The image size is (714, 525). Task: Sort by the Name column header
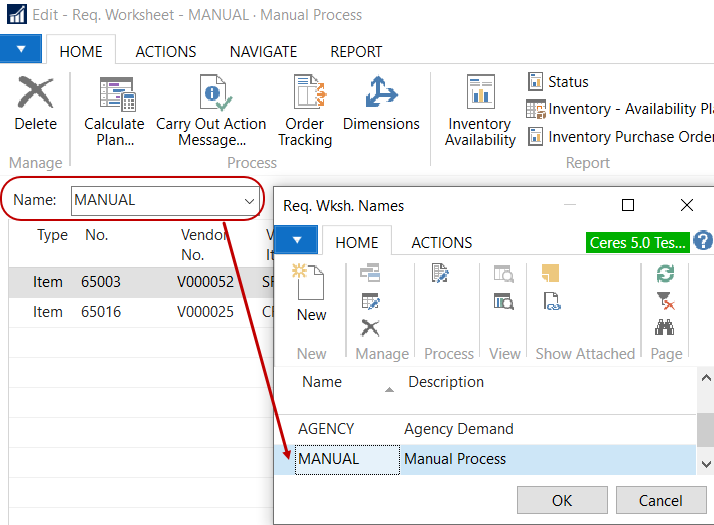tap(323, 382)
